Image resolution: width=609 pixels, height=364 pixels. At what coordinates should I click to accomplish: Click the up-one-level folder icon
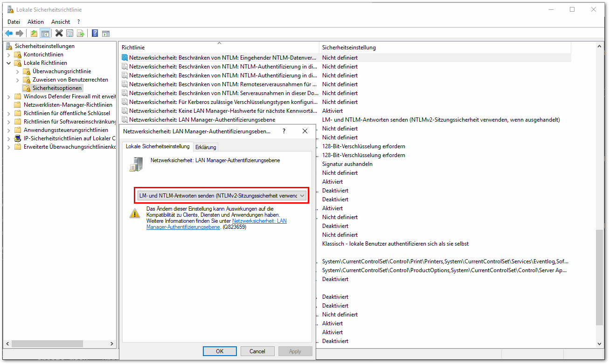(x=34, y=33)
